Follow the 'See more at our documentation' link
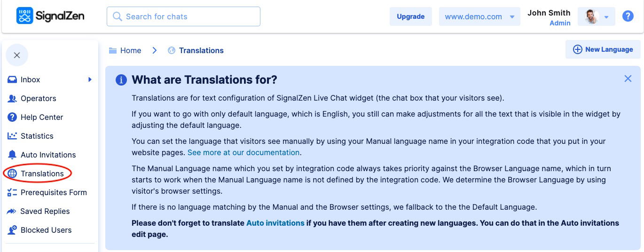The width and height of the screenshot is (644, 252). (x=243, y=152)
